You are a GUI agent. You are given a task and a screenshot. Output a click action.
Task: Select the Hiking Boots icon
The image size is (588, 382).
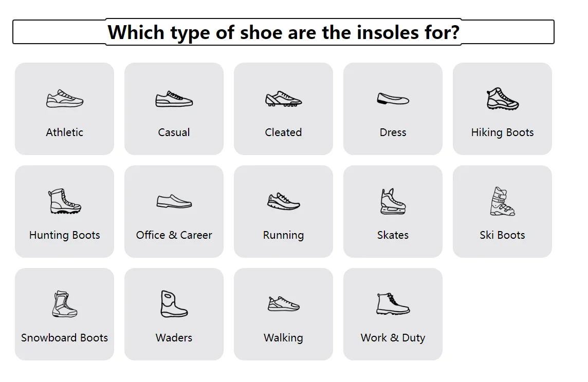click(502, 99)
